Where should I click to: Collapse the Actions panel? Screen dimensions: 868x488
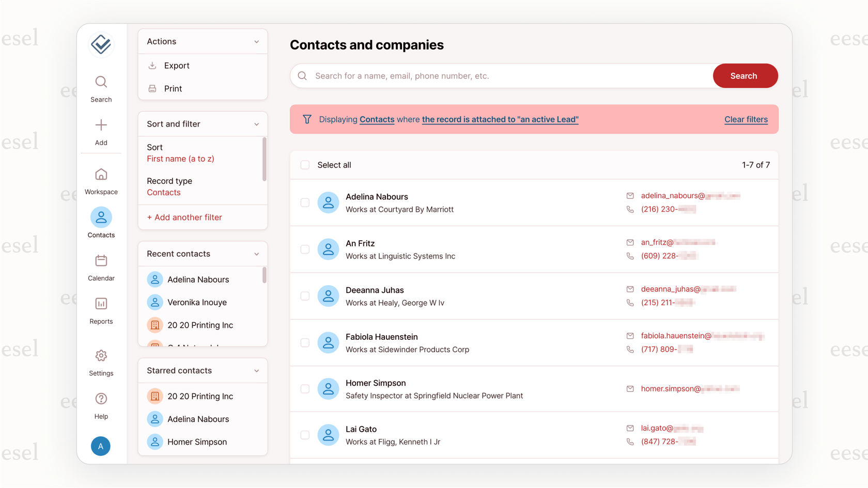[257, 41]
